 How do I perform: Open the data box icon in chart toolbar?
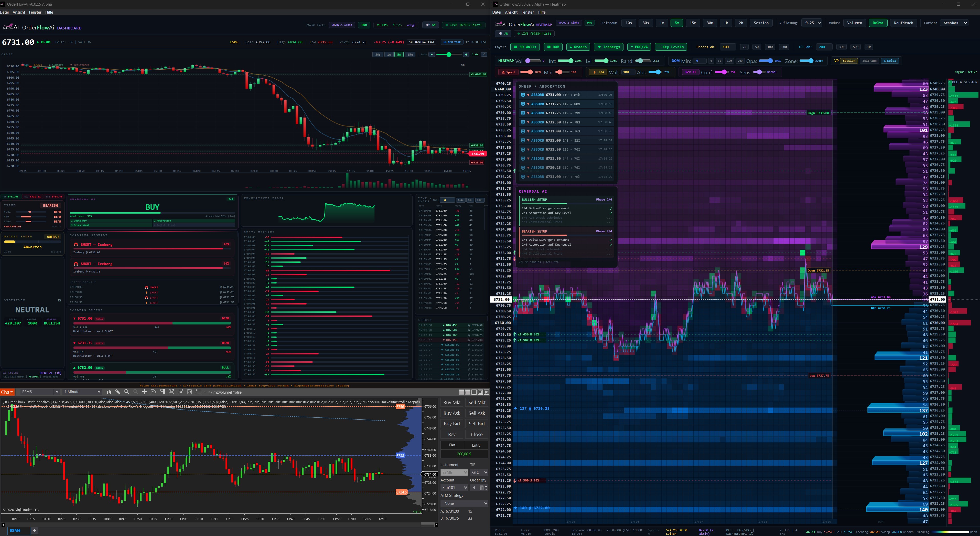pos(153,392)
